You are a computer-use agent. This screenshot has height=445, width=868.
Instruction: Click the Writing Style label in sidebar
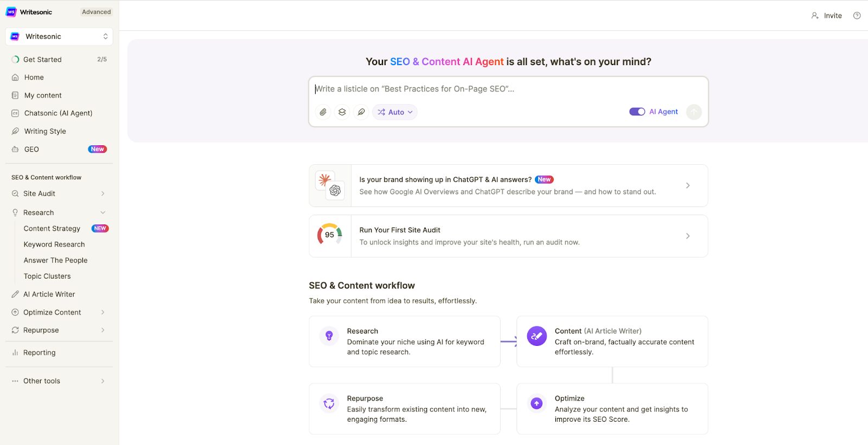[x=45, y=131]
